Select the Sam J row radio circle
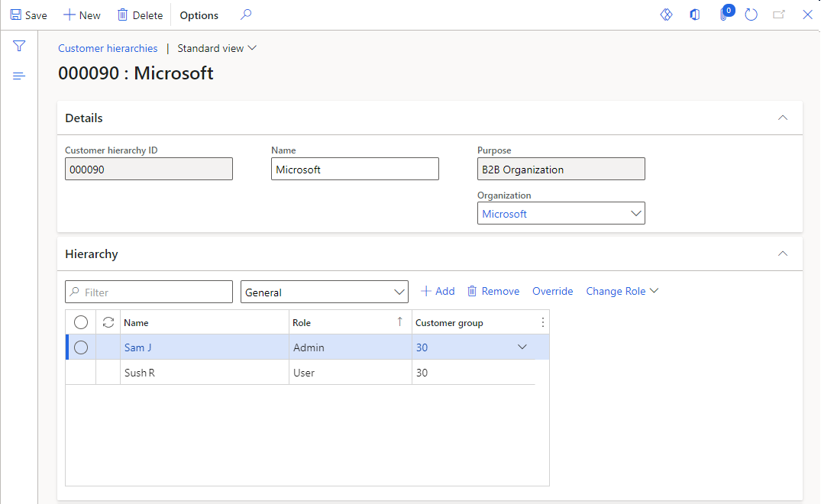 pos(81,347)
